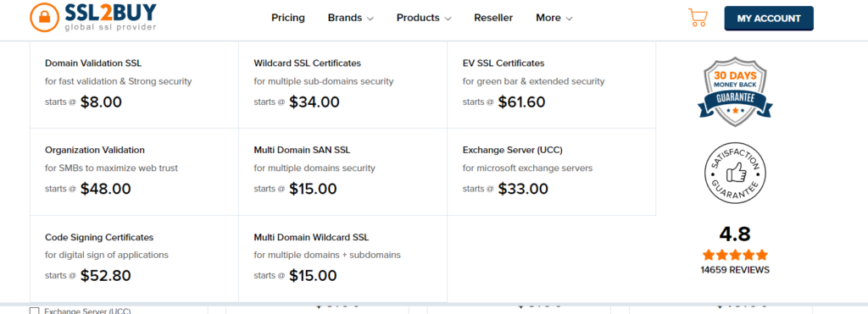Expand the Products dropdown menu
The height and width of the screenshot is (314, 868).
coord(424,18)
